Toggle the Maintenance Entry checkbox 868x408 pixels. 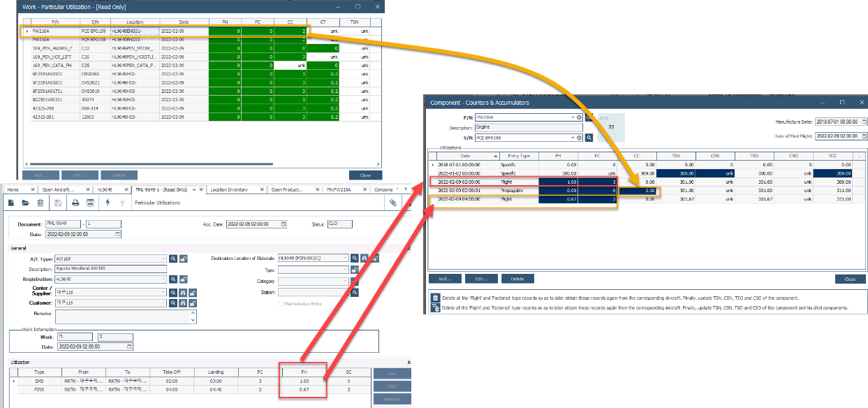281,303
